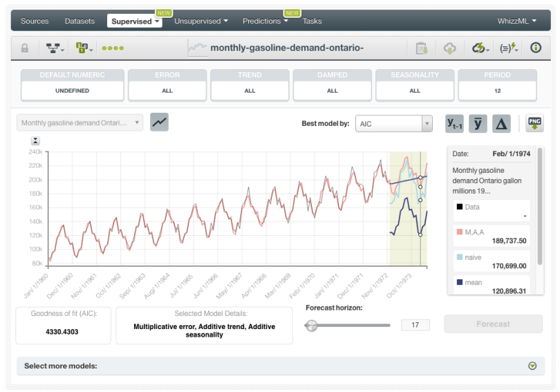Open the cloud refresh actions icon

480,48
